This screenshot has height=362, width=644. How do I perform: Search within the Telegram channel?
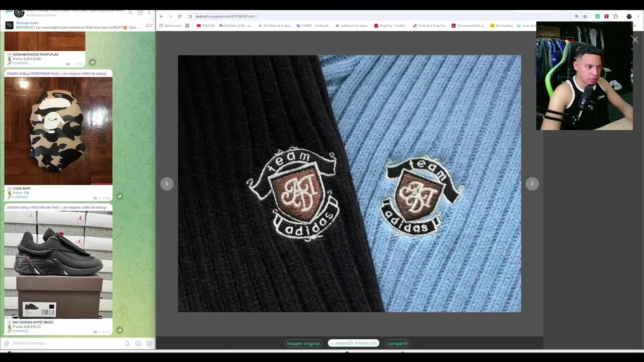click(x=130, y=12)
